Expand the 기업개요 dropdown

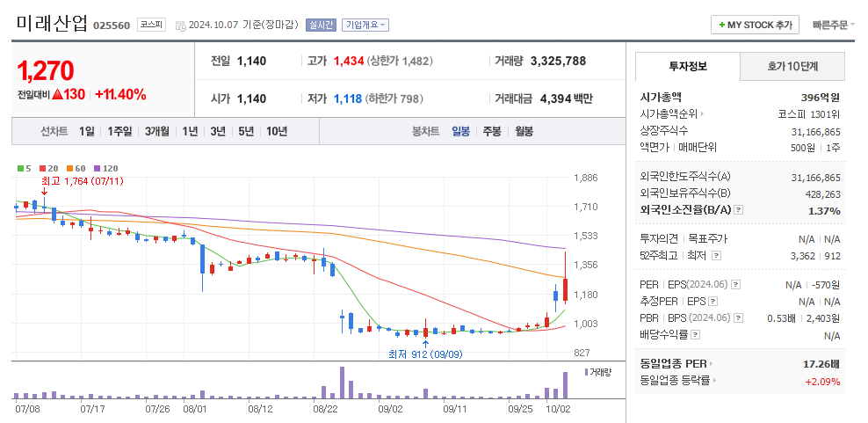[365, 25]
